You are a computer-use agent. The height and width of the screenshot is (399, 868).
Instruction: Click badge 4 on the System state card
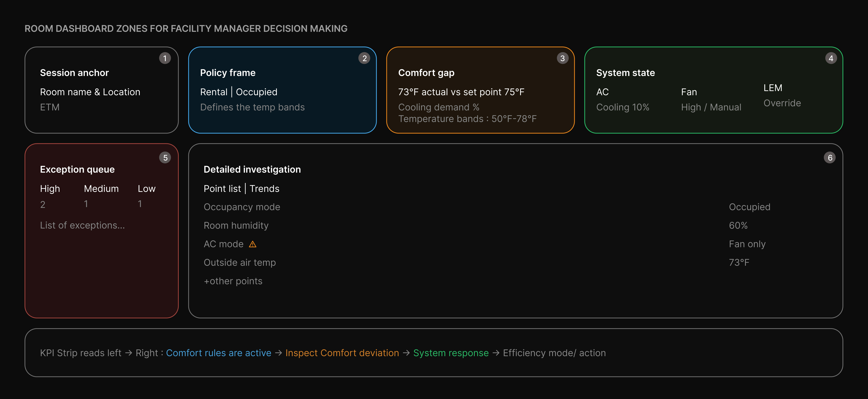point(831,58)
